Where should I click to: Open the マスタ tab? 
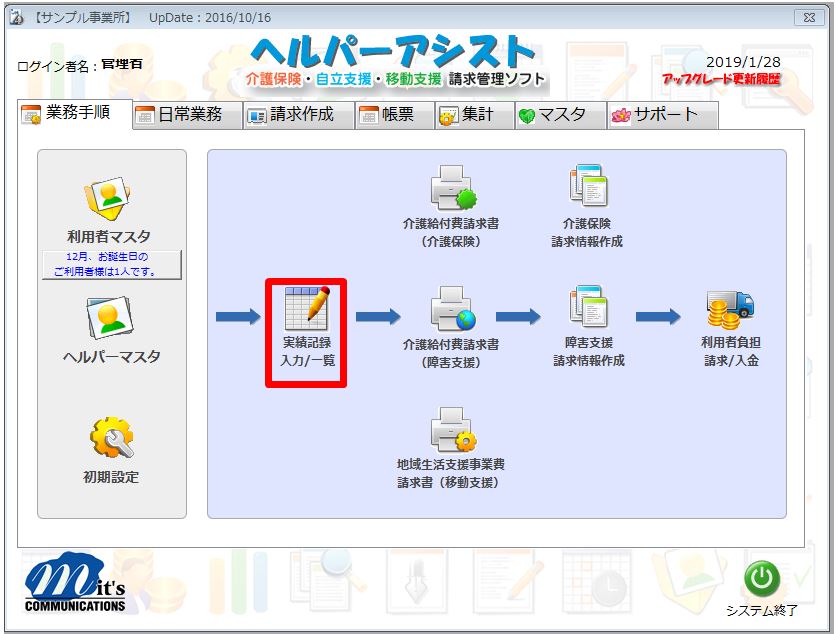(x=560, y=115)
